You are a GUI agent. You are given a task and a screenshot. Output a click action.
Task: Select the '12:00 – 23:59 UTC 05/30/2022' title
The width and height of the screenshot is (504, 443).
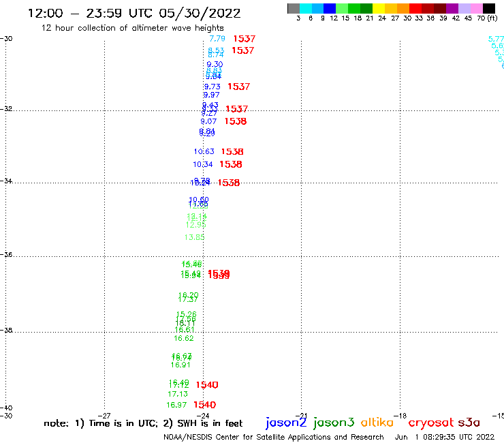coord(134,13)
